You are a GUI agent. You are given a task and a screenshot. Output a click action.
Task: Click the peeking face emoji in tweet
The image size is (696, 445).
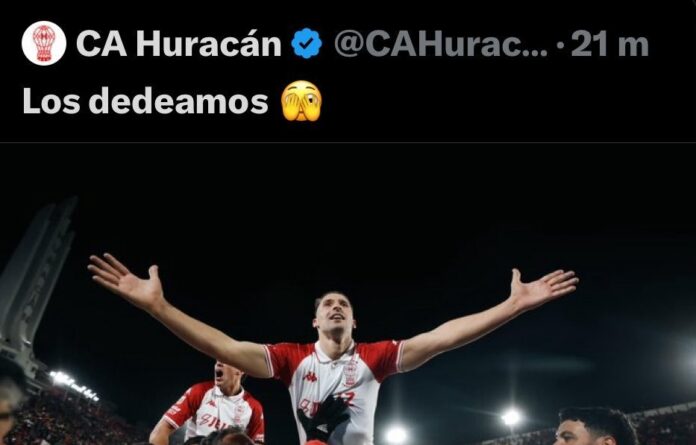click(x=301, y=101)
